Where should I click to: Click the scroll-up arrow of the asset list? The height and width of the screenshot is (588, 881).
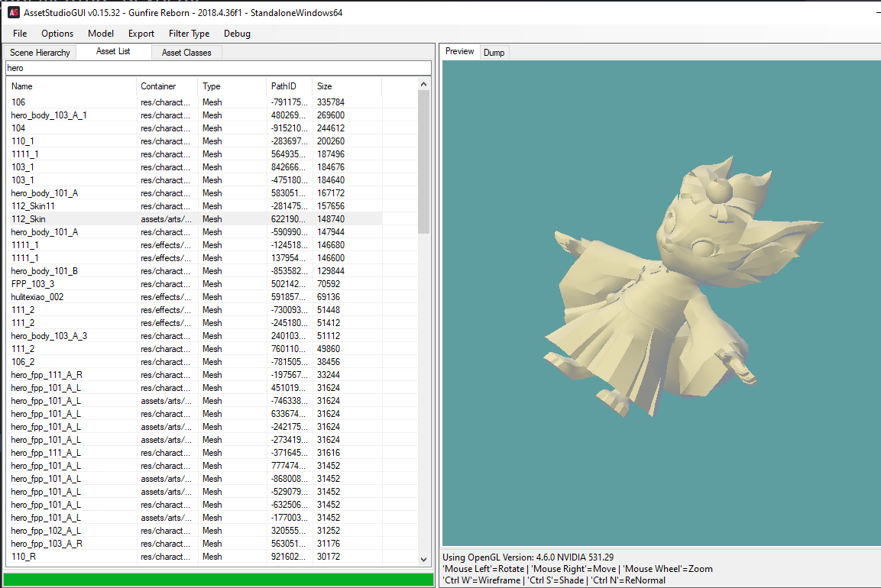tap(424, 84)
